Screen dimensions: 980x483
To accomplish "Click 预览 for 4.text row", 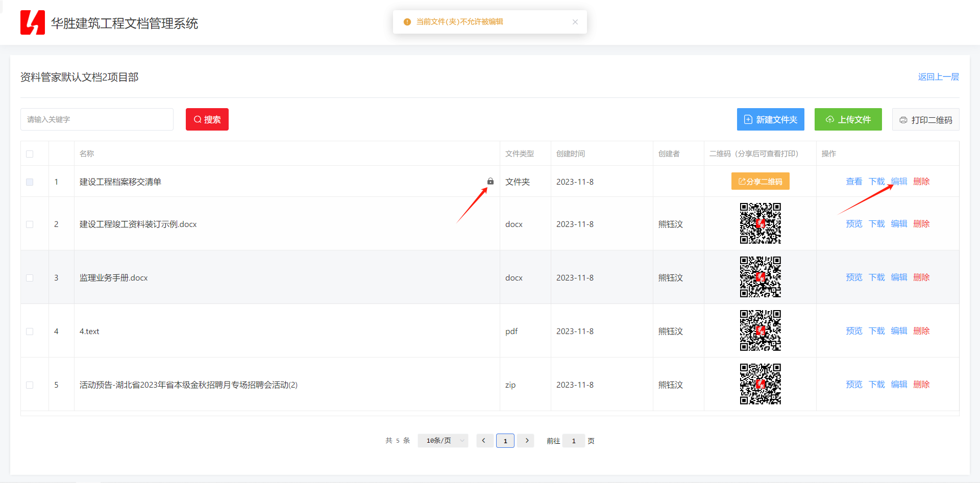I will tap(854, 331).
